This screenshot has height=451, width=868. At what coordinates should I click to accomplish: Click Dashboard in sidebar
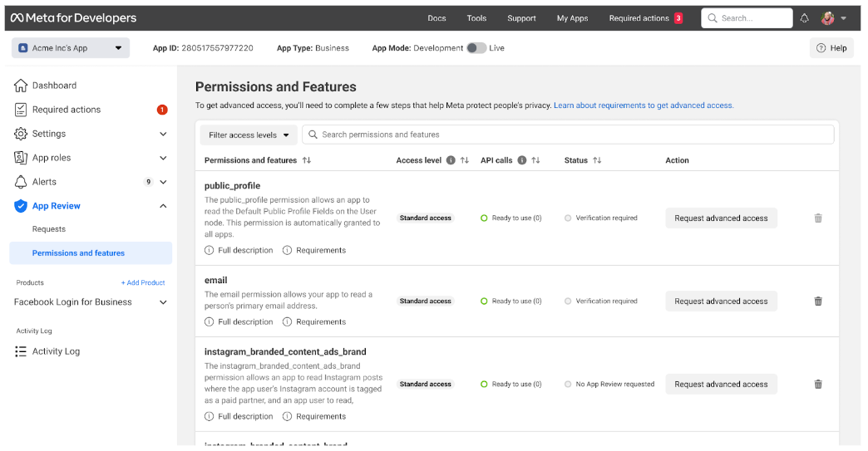[54, 86]
